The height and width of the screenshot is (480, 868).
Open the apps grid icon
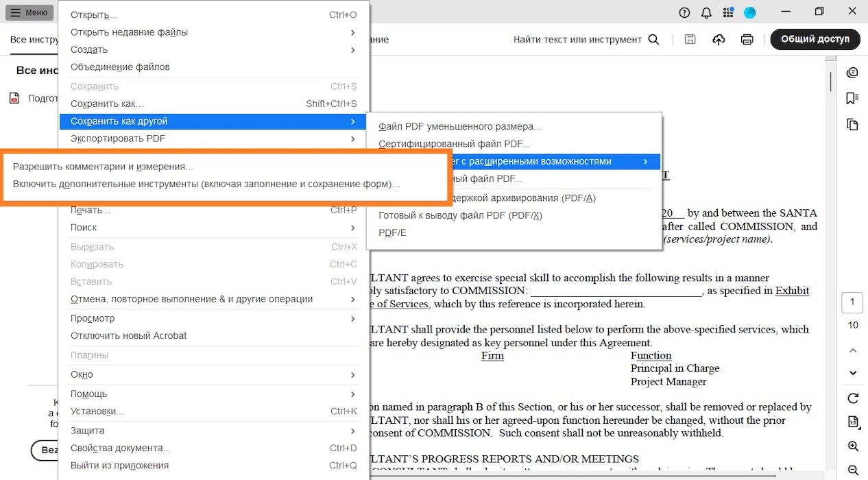728,12
